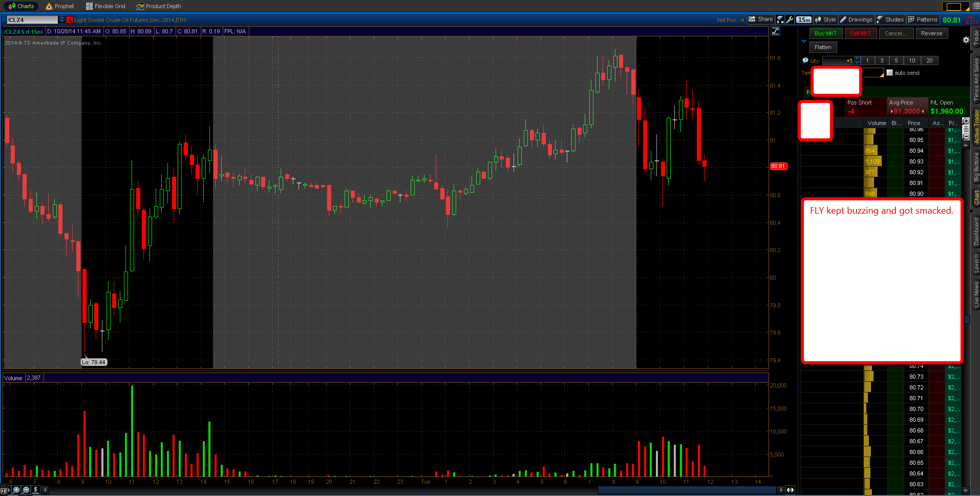Click the scroll-down arrow at the ladder's bottom
The width and height of the screenshot is (980, 496).
pyautogui.click(x=966, y=490)
